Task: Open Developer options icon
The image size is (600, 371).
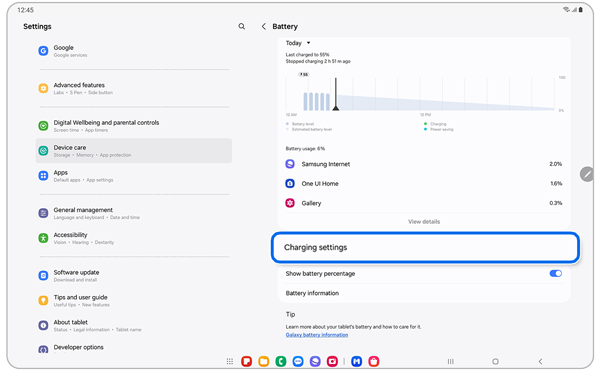Action: point(43,349)
